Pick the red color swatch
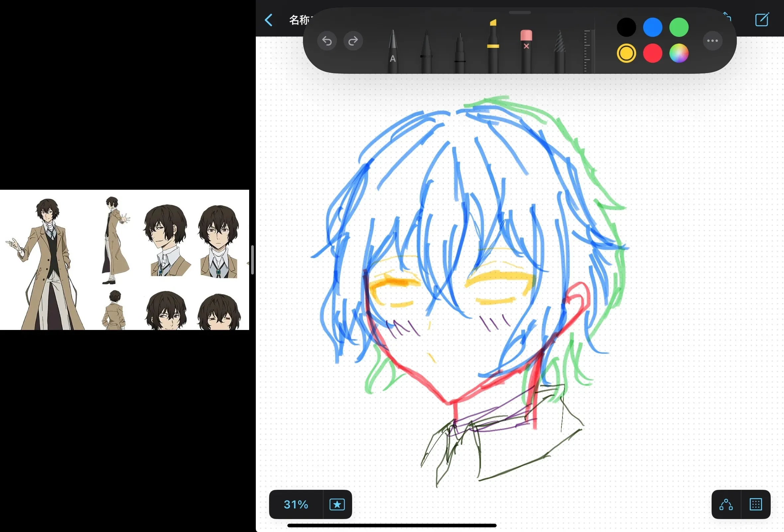Image resolution: width=784 pixels, height=532 pixels. point(652,53)
